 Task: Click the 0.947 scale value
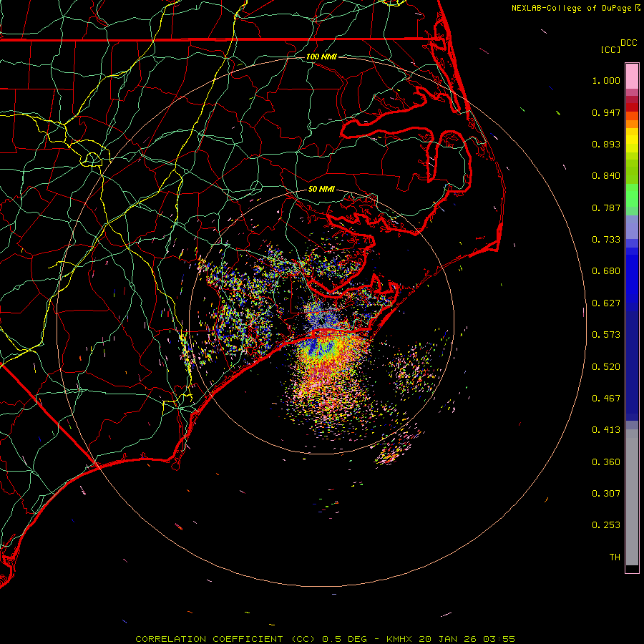(x=606, y=112)
